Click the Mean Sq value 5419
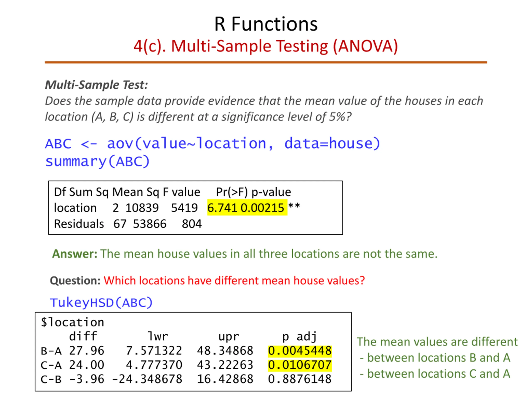The height and width of the screenshot is (399, 532). pyautogui.click(x=184, y=208)
